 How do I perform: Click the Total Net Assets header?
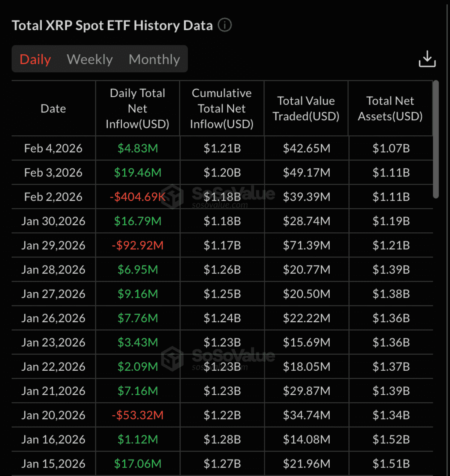coord(390,109)
